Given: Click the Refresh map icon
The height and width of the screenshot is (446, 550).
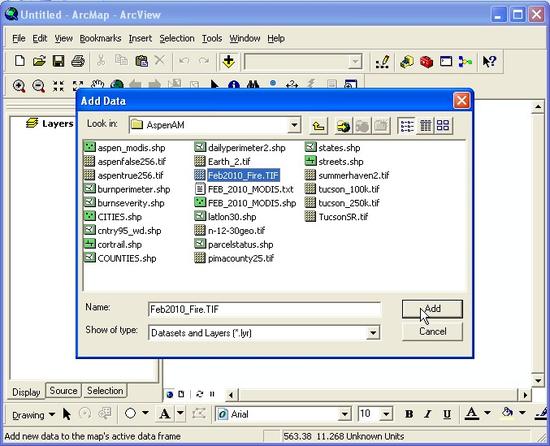Looking at the screenshot, I should [x=200, y=394].
